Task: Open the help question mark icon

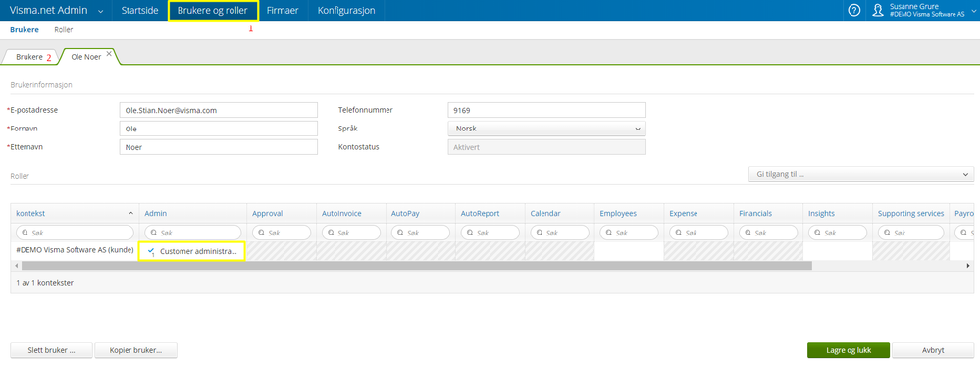Action: [853, 10]
